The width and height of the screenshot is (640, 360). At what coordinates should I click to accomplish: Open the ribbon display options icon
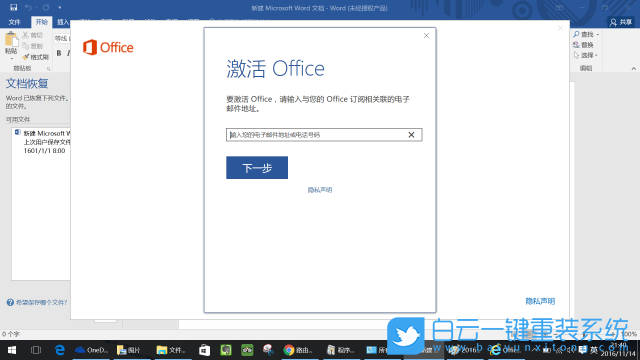click(x=559, y=7)
